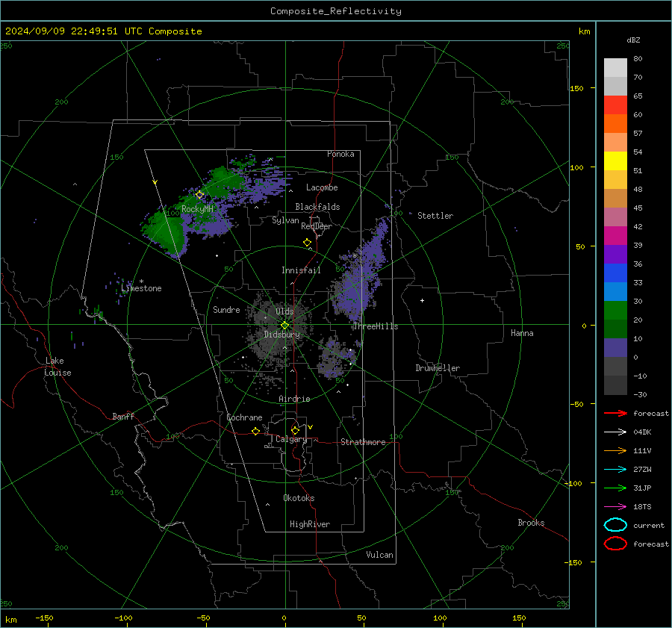The height and width of the screenshot is (628, 672).
Task: Pick the slate purple 0-10 dBZ swatch
Action: [615, 348]
